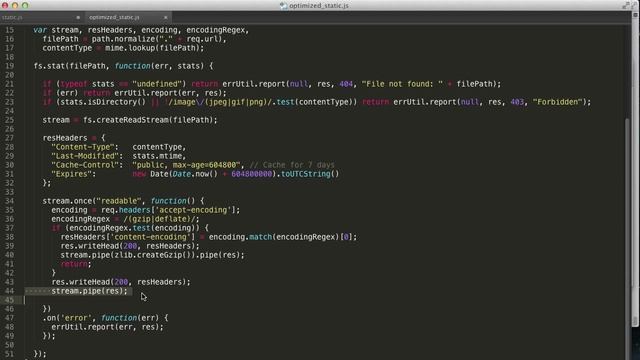Close the optimized_static.js tab
Screen dimensions: 640x360
pos(165,18)
